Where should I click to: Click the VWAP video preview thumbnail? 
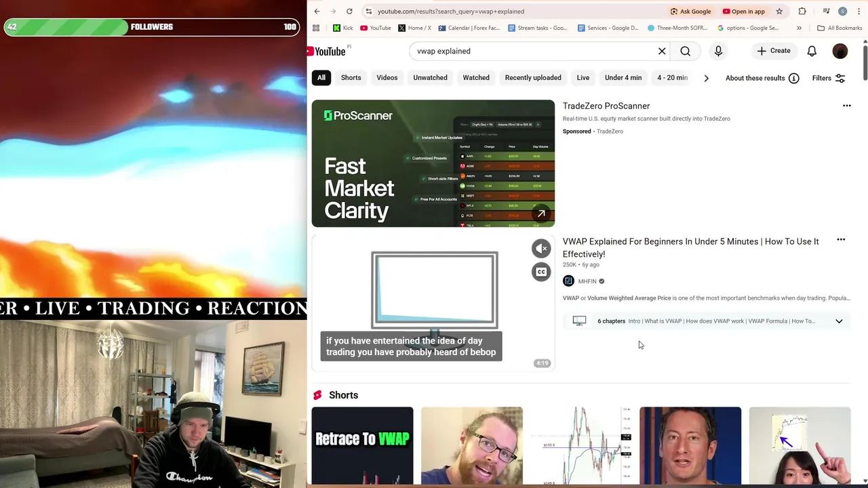(x=433, y=303)
